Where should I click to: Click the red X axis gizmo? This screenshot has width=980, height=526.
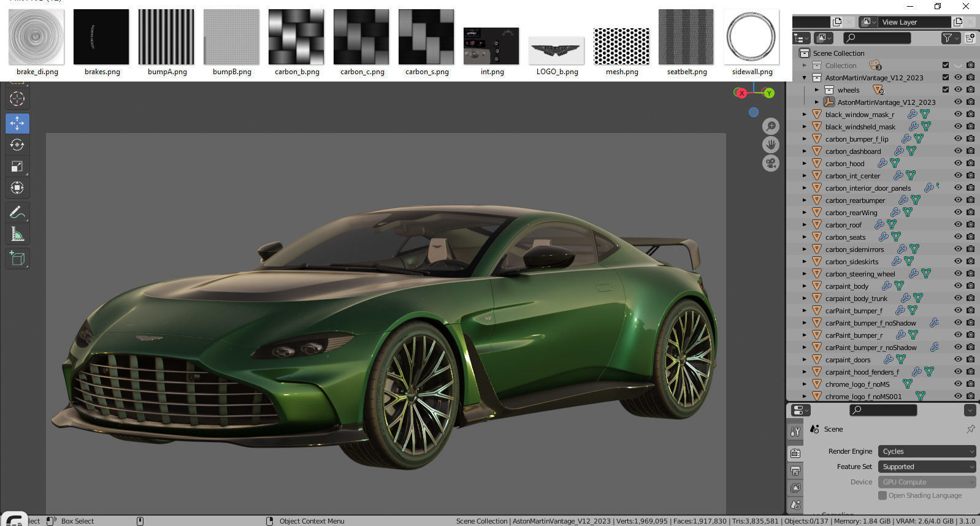pos(741,93)
